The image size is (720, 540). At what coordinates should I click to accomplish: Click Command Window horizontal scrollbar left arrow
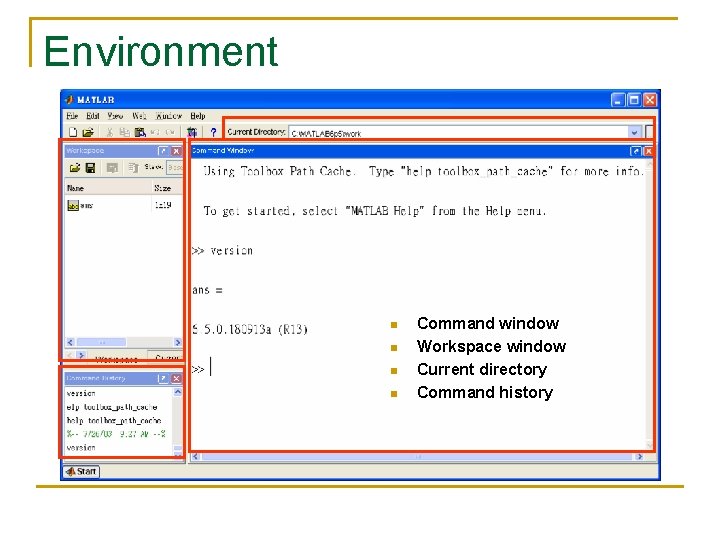point(196,456)
